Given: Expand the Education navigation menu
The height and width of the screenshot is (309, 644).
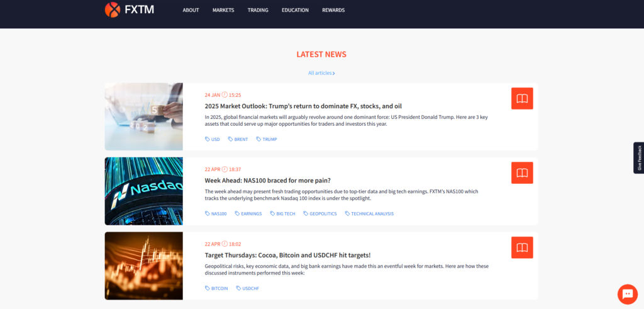Looking at the screenshot, I should click(295, 10).
